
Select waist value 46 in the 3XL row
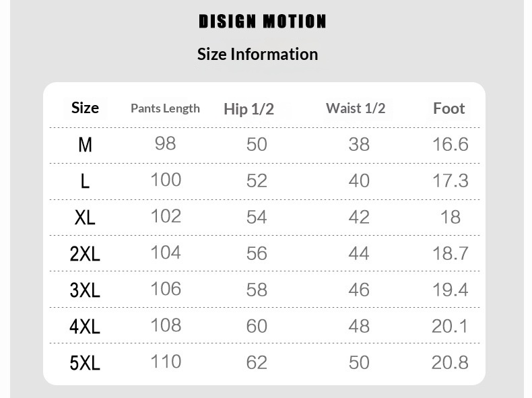[x=359, y=290]
